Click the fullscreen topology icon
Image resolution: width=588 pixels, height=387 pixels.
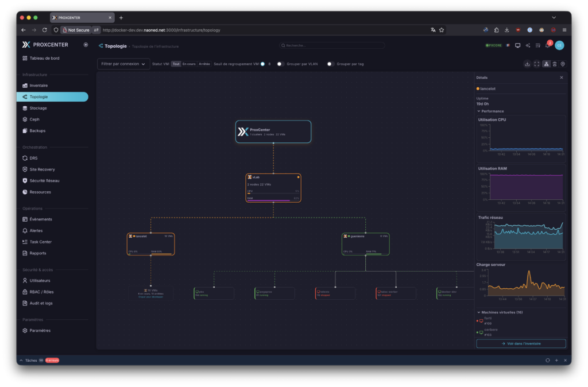[536, 64]
